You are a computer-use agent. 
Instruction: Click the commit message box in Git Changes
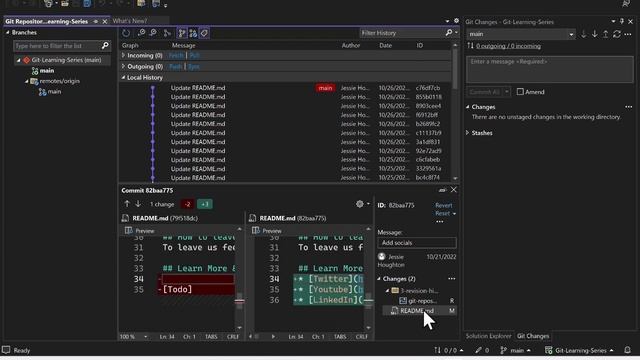(550, 69)
